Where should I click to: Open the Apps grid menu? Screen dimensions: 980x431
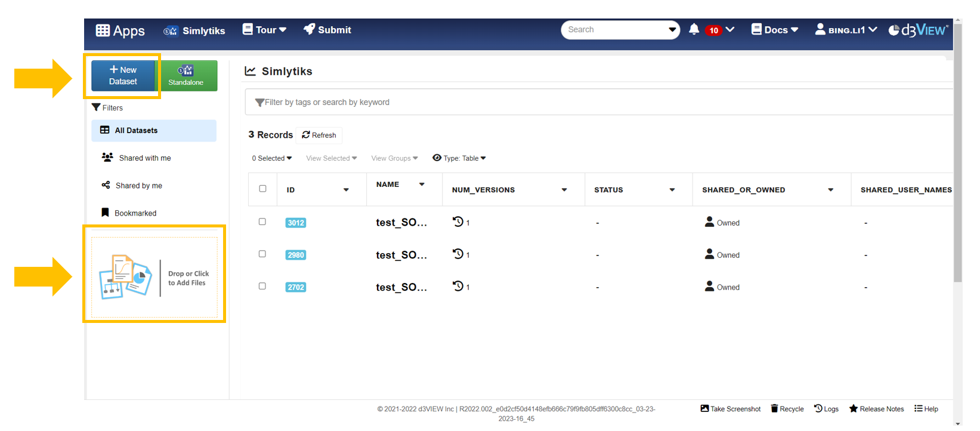point(120,30)
